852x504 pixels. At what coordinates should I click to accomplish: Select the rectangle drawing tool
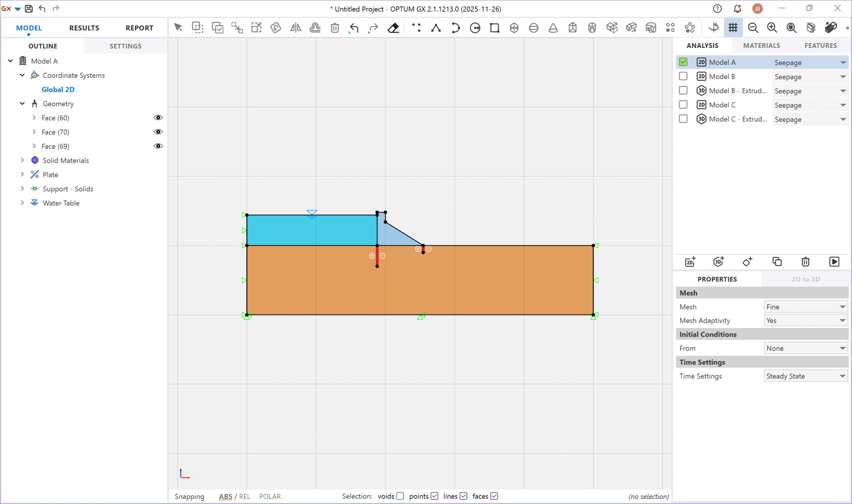coord(495,28)
